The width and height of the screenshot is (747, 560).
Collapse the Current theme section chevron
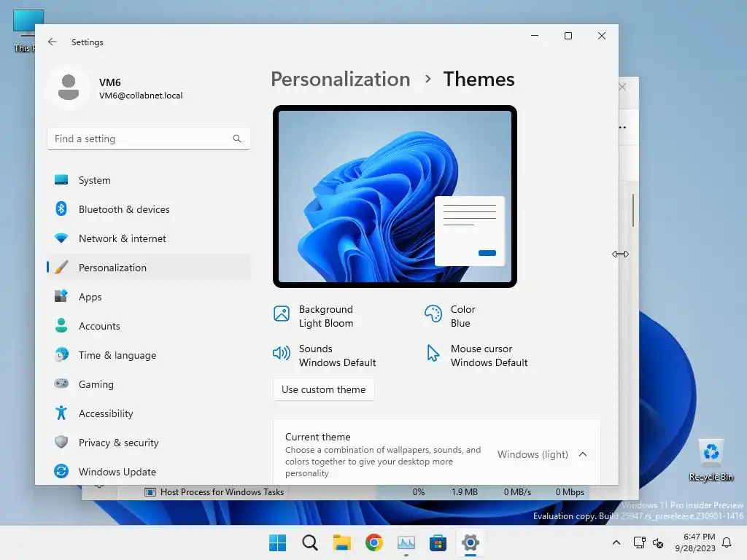[x=583, y=454]
